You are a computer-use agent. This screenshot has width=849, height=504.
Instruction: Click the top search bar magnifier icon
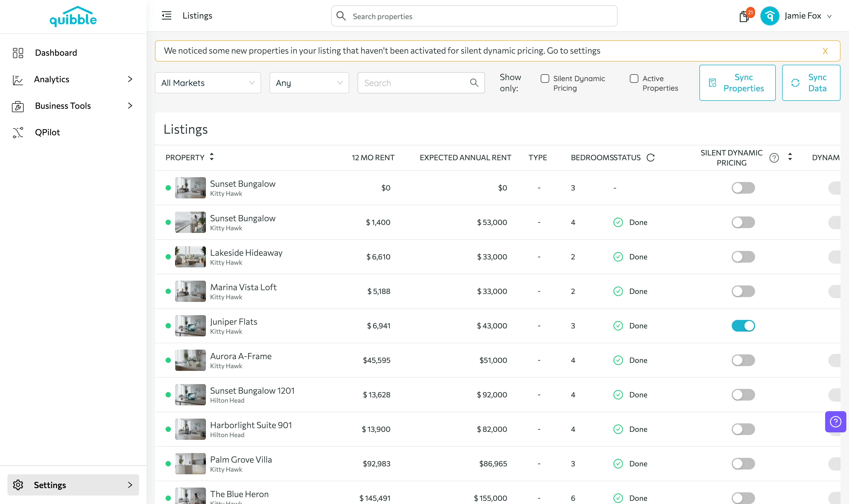pos(341,16)
